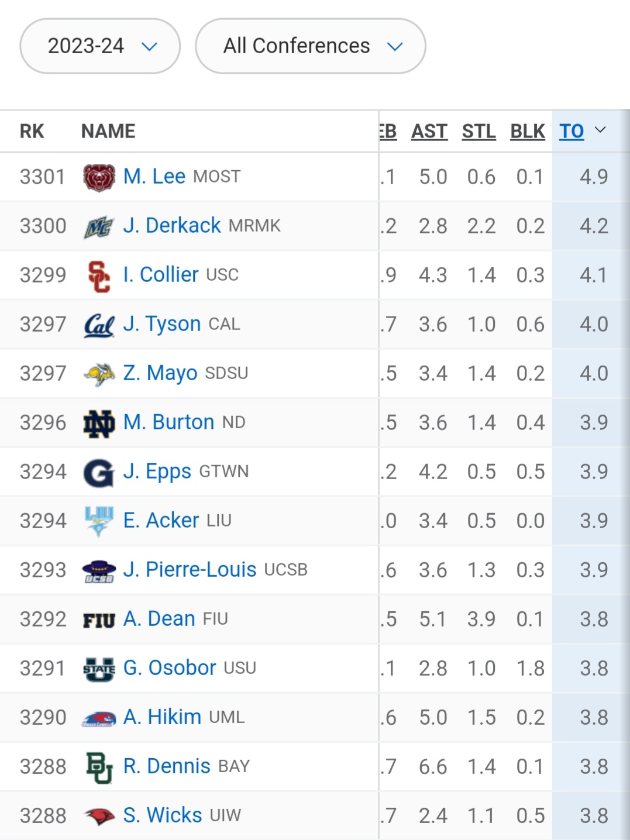The height and width of the screenshot is (840, 630).
Task: Toggle sort arrow next to TO
Action: pos(600,130)
